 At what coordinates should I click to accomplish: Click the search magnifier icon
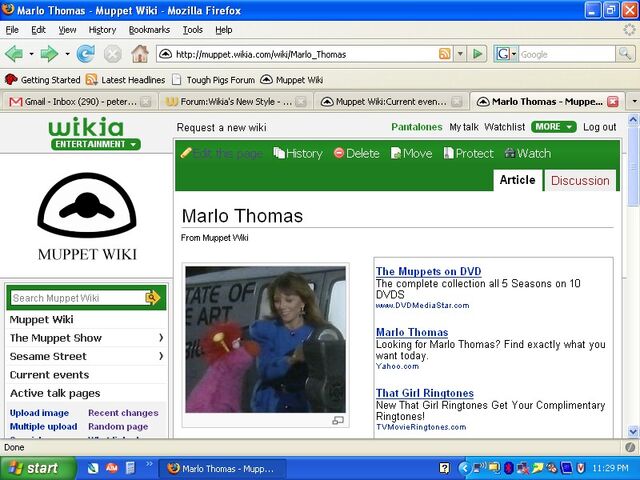pos(625,54)
